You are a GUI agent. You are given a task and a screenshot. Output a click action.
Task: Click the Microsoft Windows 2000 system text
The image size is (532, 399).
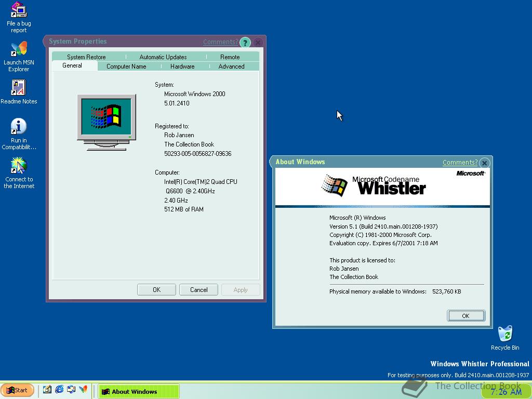195,94
